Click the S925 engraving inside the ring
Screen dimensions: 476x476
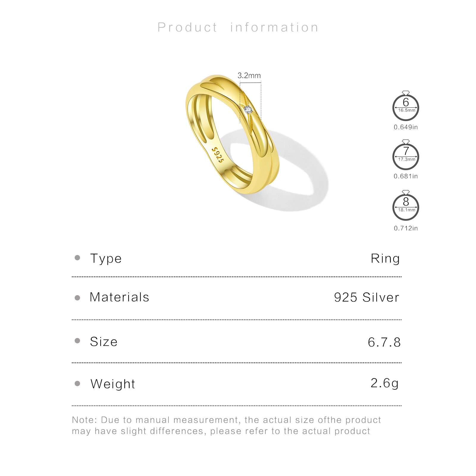point(217,155)
